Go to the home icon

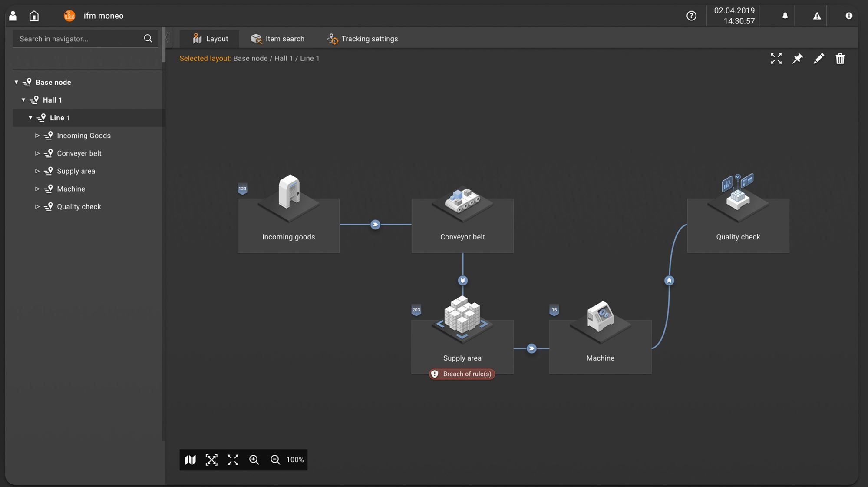(34, 16)
